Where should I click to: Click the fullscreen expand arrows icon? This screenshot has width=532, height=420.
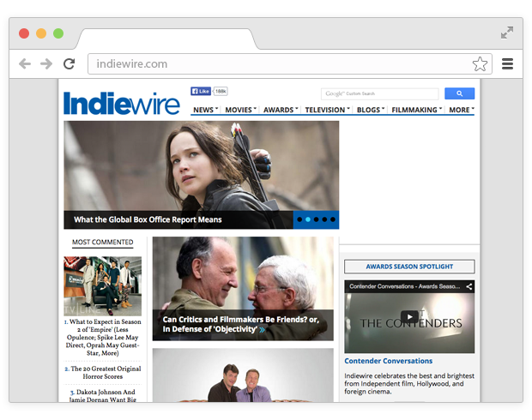click(x=507, y=33)
